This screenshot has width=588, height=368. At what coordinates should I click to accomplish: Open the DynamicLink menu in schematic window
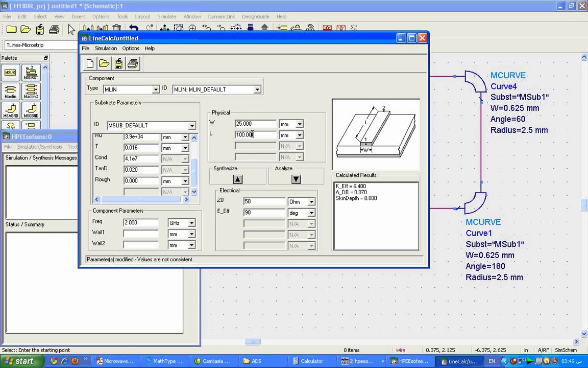click(222, 16)
